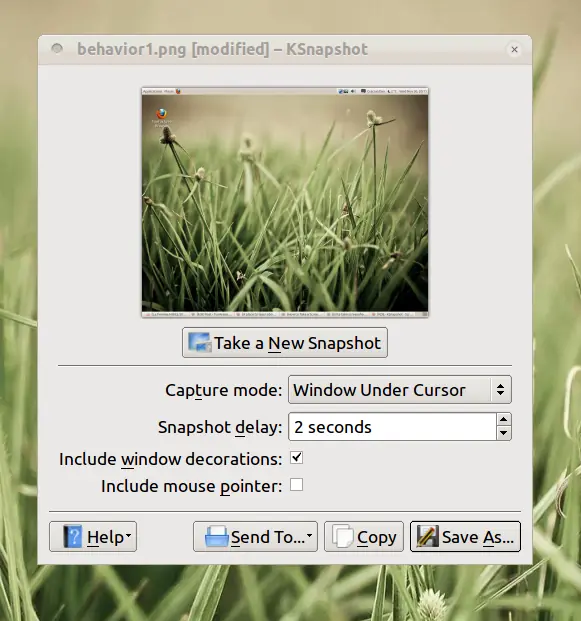The width and height of the screenshot is (581, 621).
Task: Click the Take a New Snapshot button
Action: click(285, 343)
